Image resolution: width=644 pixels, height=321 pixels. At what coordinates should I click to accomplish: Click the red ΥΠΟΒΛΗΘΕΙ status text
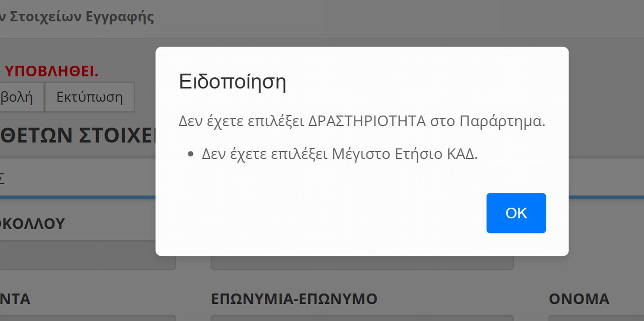click(x=51, y=72)
